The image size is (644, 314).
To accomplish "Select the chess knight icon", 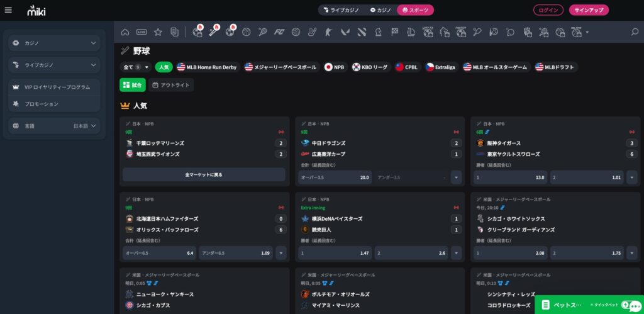I will 378,32.
